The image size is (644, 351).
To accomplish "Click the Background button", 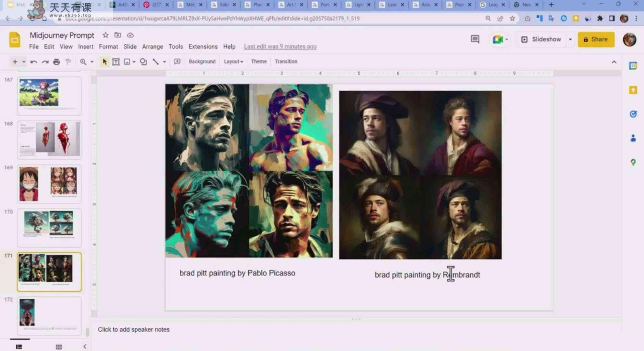I will 202,62.
